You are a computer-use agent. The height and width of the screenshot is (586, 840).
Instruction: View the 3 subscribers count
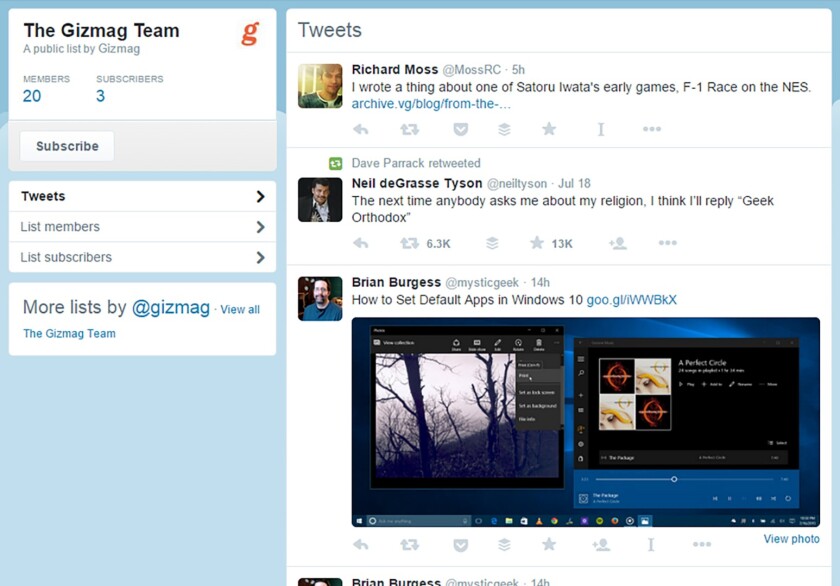tap(100, 96)
